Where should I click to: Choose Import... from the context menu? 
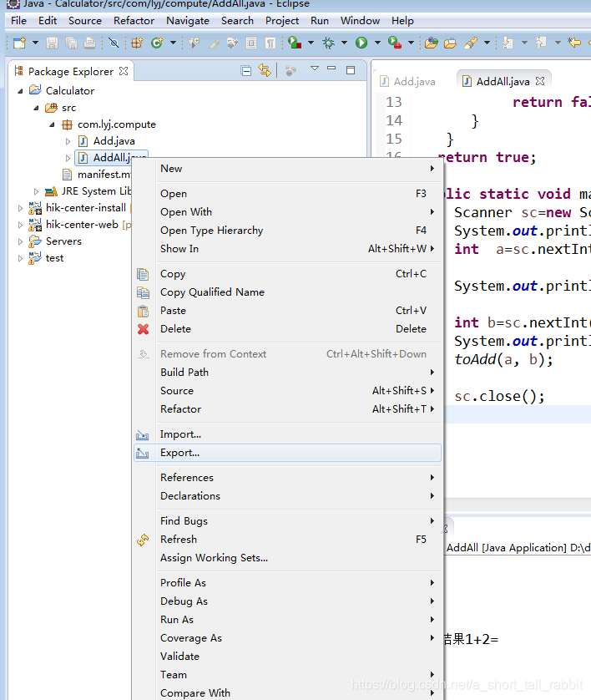pos(288,434)
